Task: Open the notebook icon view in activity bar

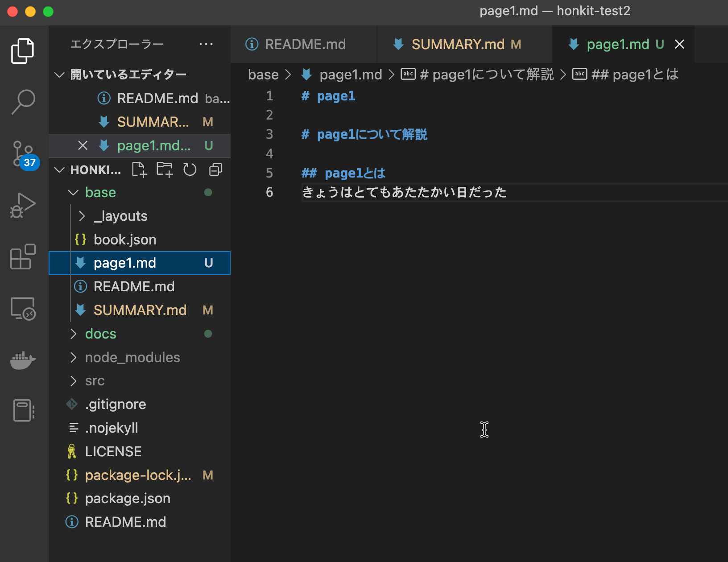Action: 23,410
